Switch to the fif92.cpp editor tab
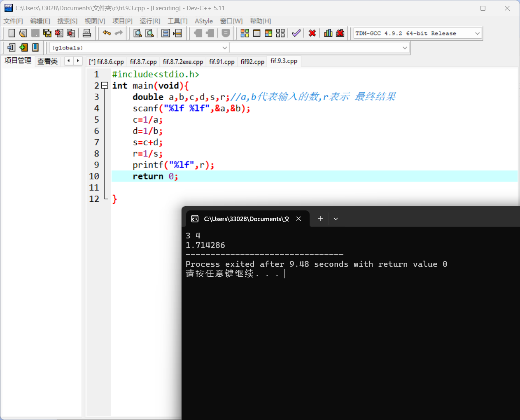This screenshot has height=420, width=520. pyautogui.click(x=252, y=62)
